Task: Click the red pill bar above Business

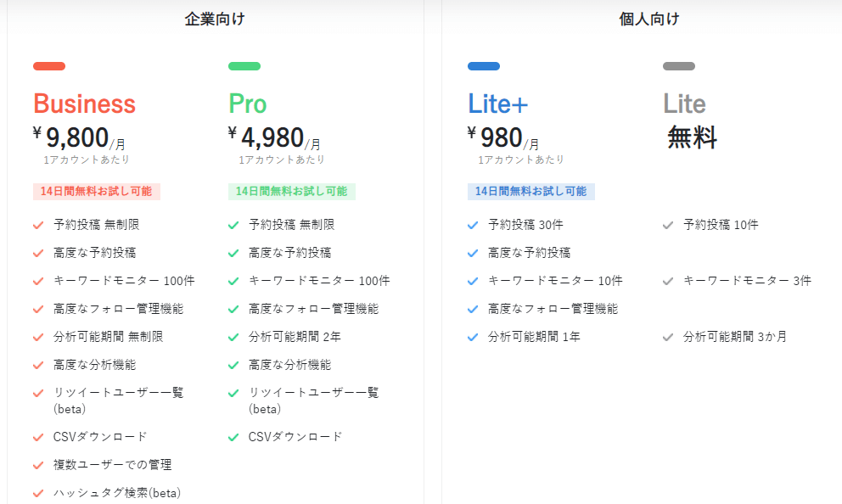Action: click(x=49, y=66)
